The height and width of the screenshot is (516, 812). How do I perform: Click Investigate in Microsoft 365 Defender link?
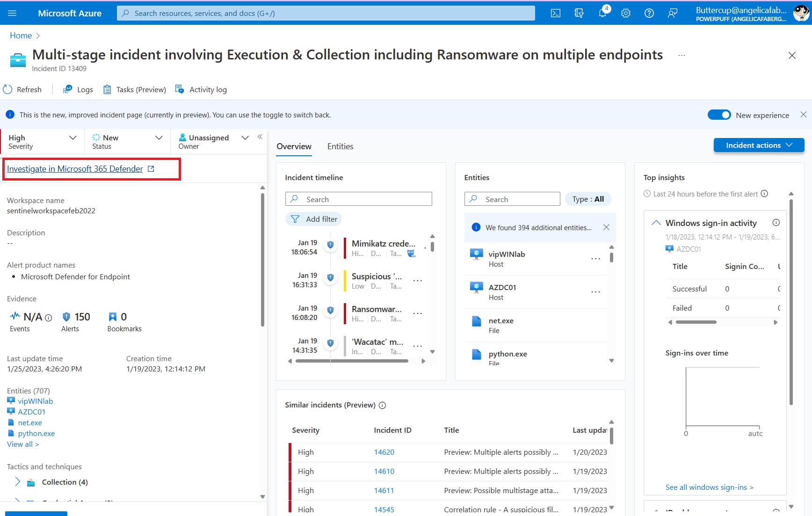(75, 169)
